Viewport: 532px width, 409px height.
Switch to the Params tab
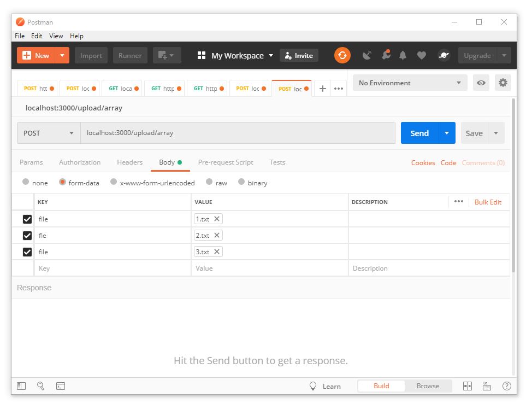[31, 162]
